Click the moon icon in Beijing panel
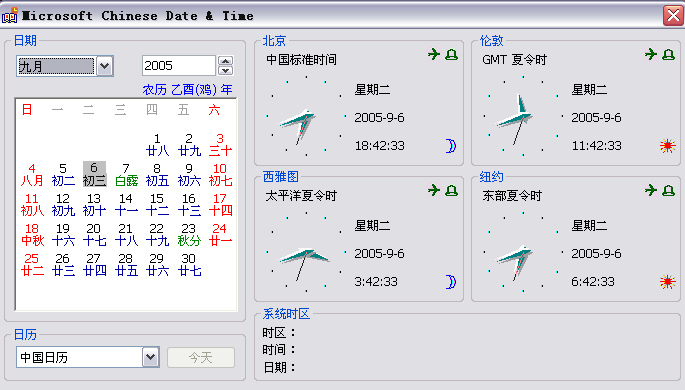685x390 pixels. coord(451,145)
